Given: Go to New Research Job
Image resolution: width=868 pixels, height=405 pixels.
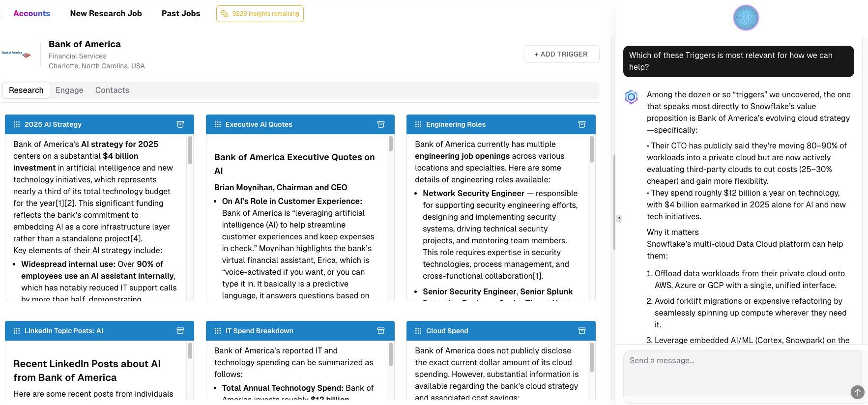Looking at the screenshot, I should (106, 14).
